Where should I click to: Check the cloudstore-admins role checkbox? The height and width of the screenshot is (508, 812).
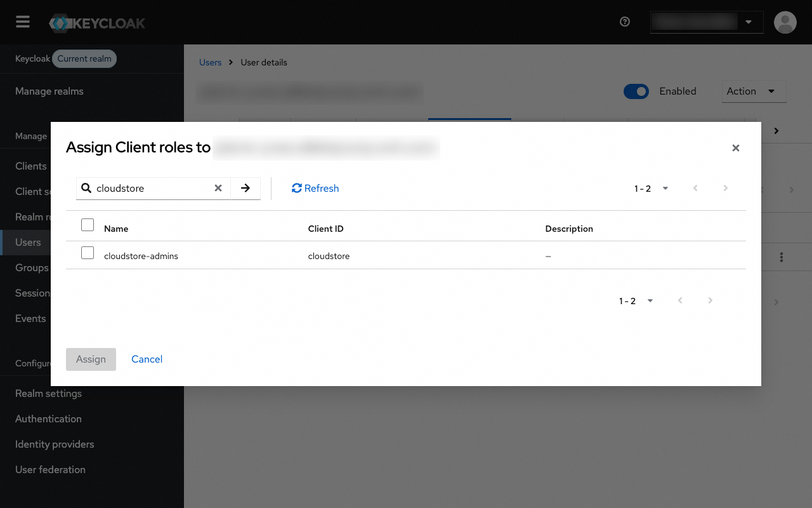[x=87, y=253]
